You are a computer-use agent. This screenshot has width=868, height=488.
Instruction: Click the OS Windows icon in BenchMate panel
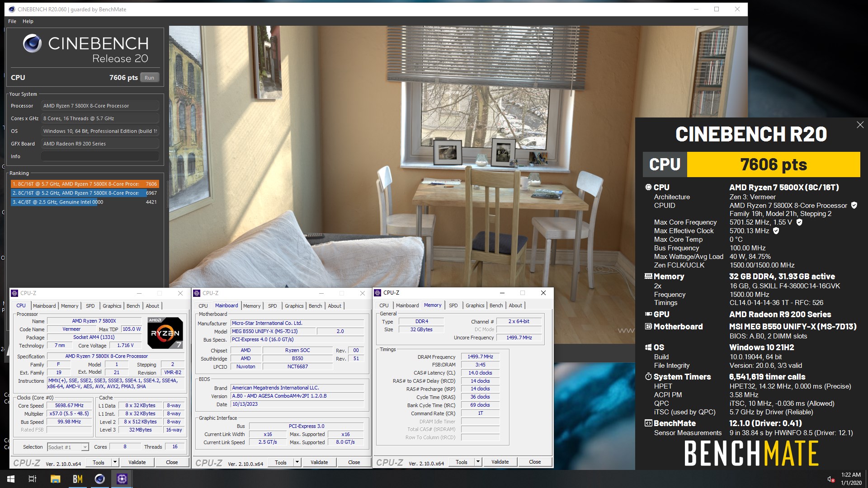(648, 347)
